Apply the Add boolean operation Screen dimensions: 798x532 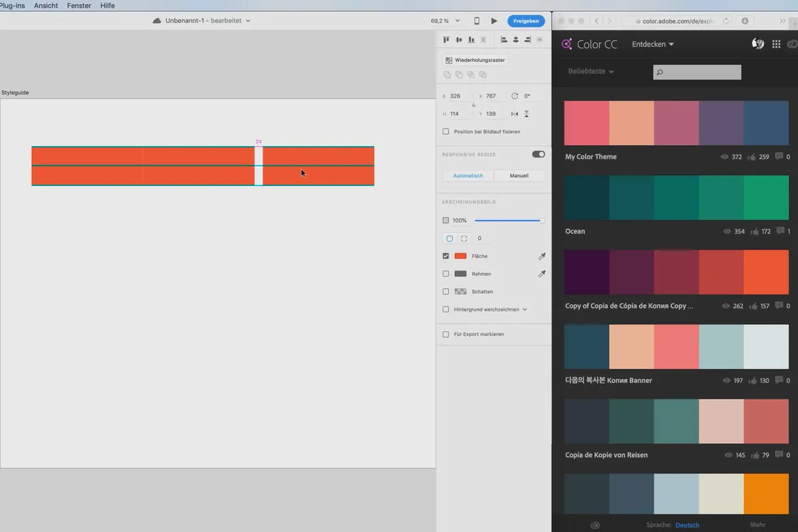tap(447, 74)
